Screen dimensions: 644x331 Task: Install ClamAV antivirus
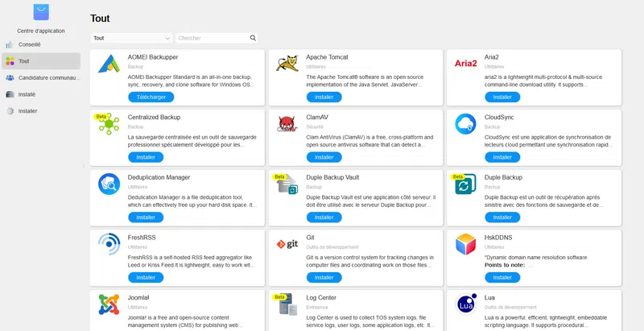tap(324, 157)
